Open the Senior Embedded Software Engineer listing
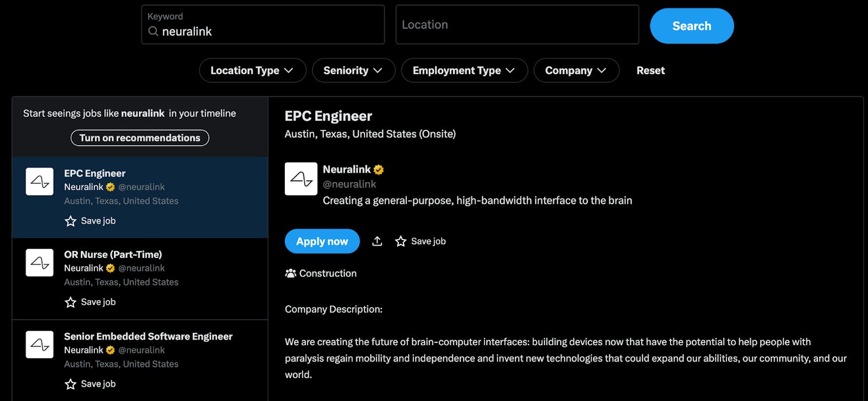The width and height of the screenshot is (868, 401). click(148, 337)
